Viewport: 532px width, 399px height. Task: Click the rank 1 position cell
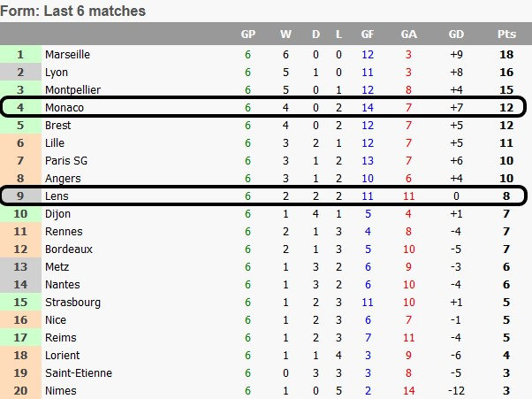coord(20,55)
